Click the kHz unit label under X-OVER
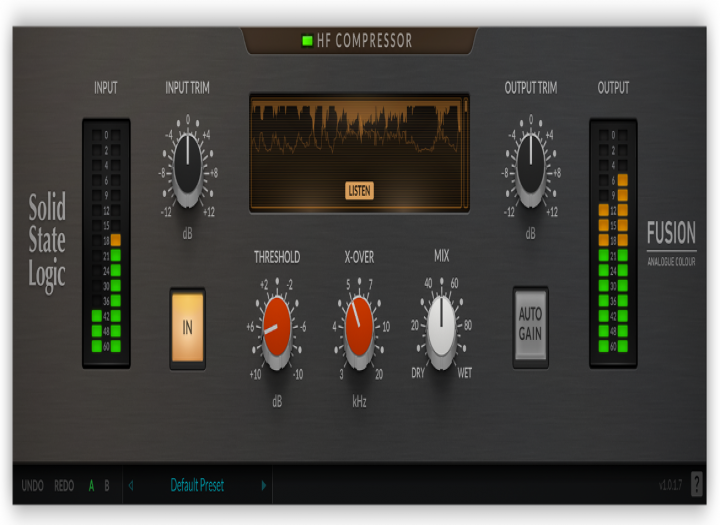The image size is (720, 525). tap(359, 402)
